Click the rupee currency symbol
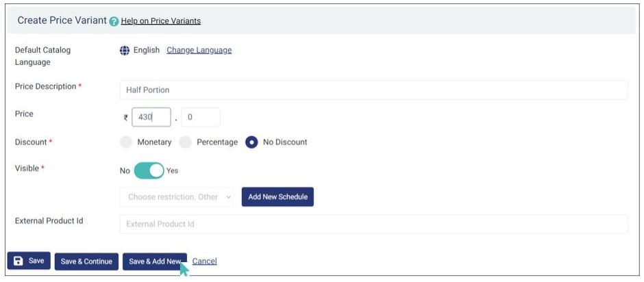 (126, 118)
